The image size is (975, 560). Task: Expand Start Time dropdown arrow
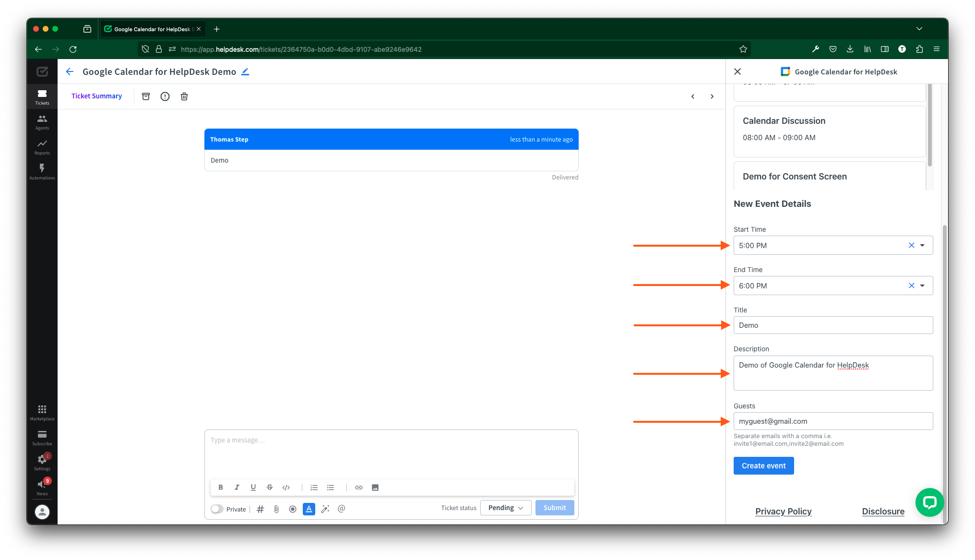tap(922, 245)
